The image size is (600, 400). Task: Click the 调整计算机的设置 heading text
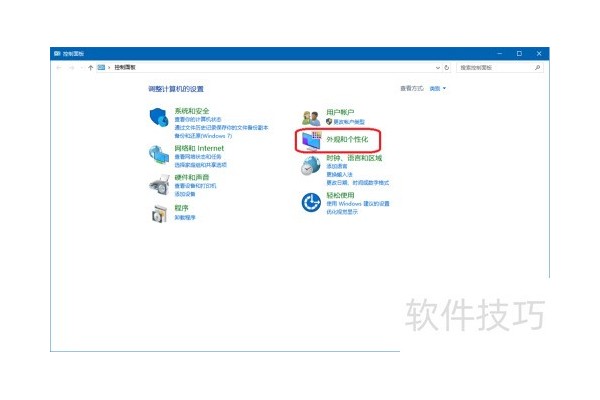176,89
